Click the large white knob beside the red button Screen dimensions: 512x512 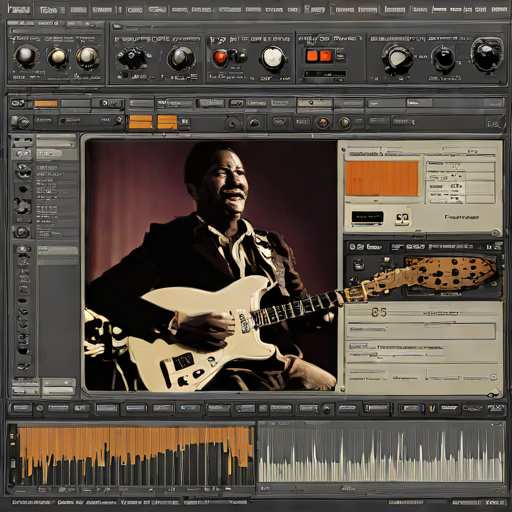pos(273,58)
